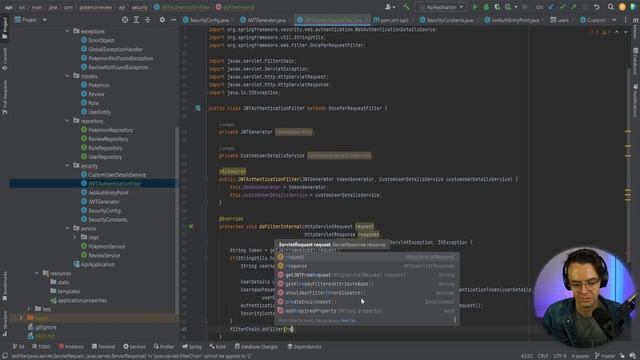Open the JetBrains toolbox icon top right
This screenshot has height=360, width=640.
pyautogui.click(x=633, y=7)
